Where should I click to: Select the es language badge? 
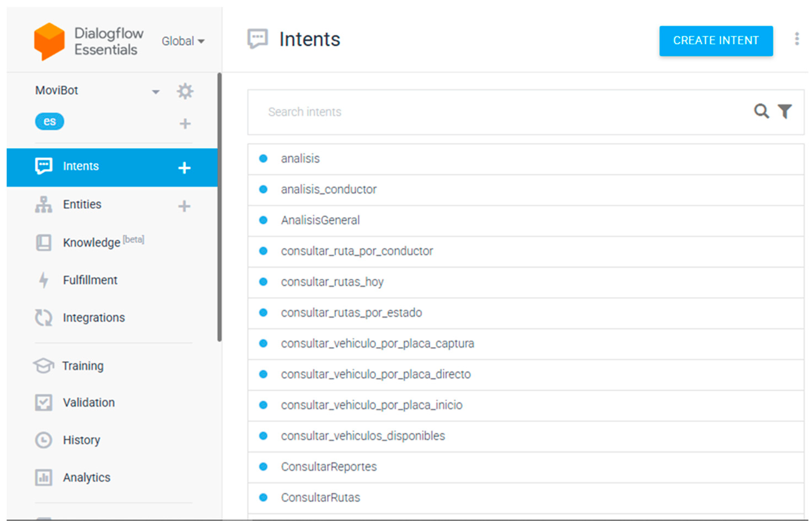pyautogui.click(x=49, y=122)
